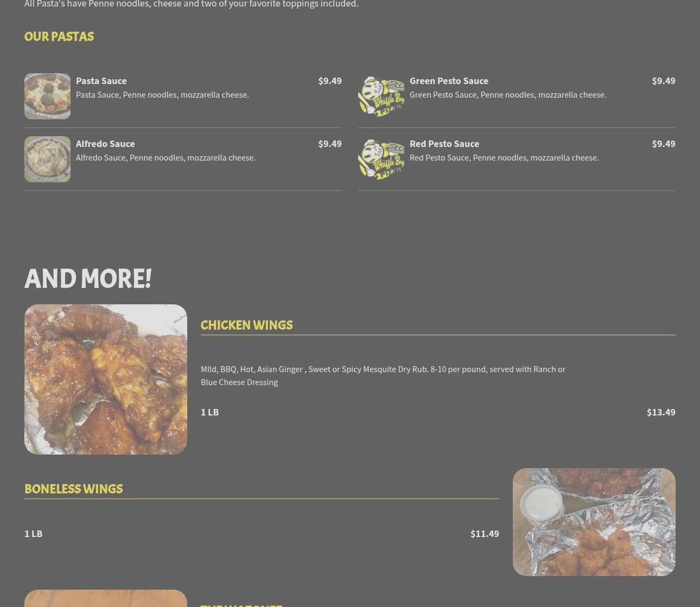Select the Pasta Sauce item title
The width and height of the screenshot is (700, 607).
tap(101, 81)
